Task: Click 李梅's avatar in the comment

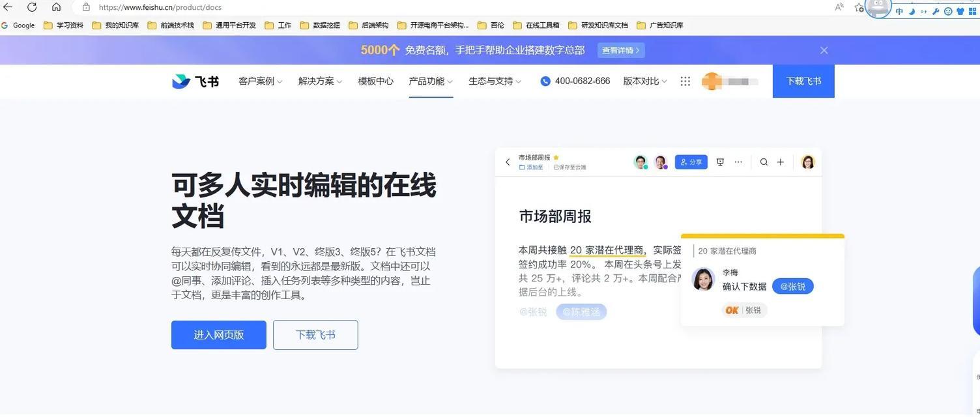Action: point(703,280)
